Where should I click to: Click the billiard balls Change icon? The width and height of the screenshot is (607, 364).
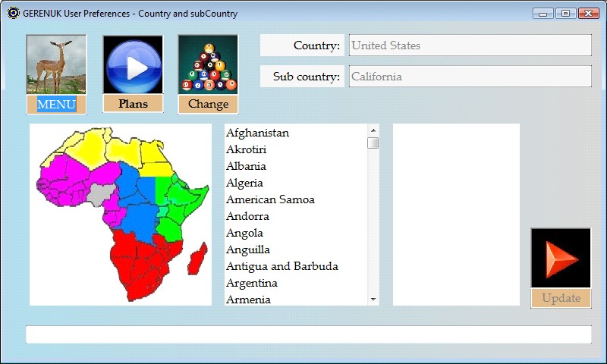[x=208, y=65]
